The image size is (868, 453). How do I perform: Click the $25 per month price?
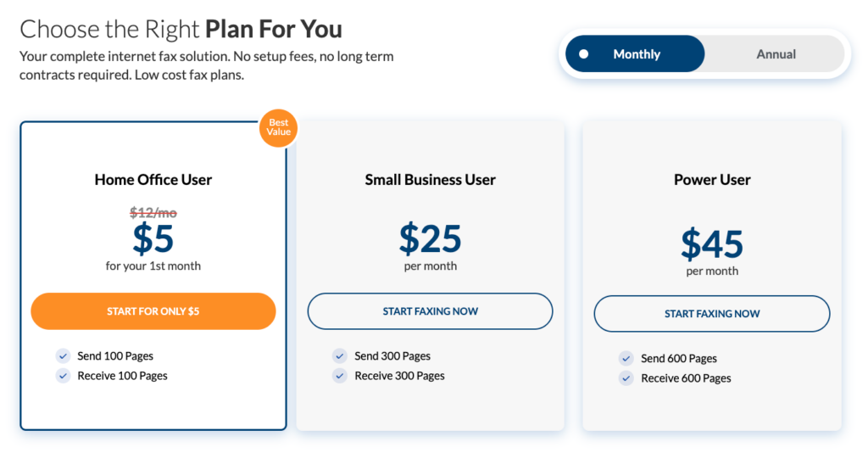click(430, 239)
